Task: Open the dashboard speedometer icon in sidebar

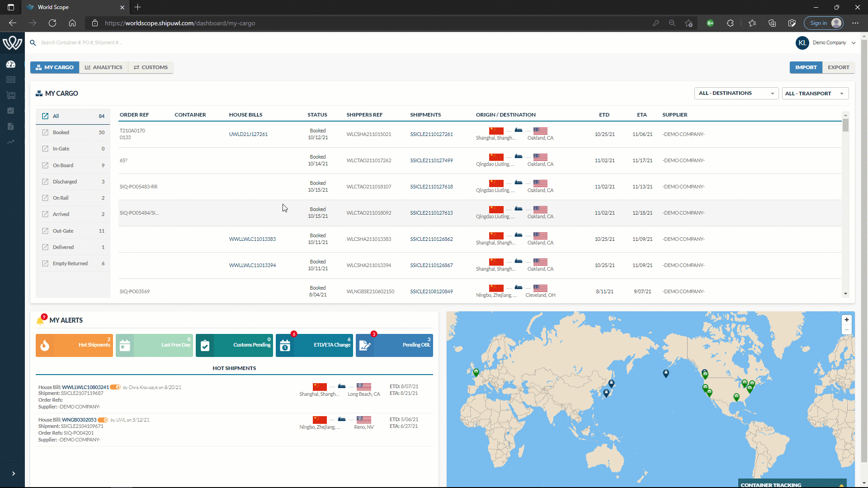Action: coord(10,65)
